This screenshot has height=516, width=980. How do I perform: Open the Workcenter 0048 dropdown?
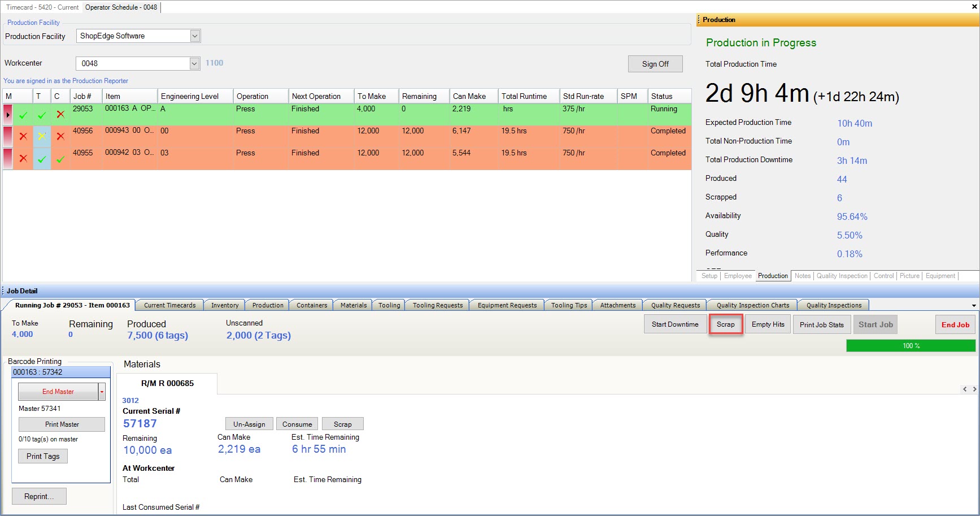coord(194,63)
